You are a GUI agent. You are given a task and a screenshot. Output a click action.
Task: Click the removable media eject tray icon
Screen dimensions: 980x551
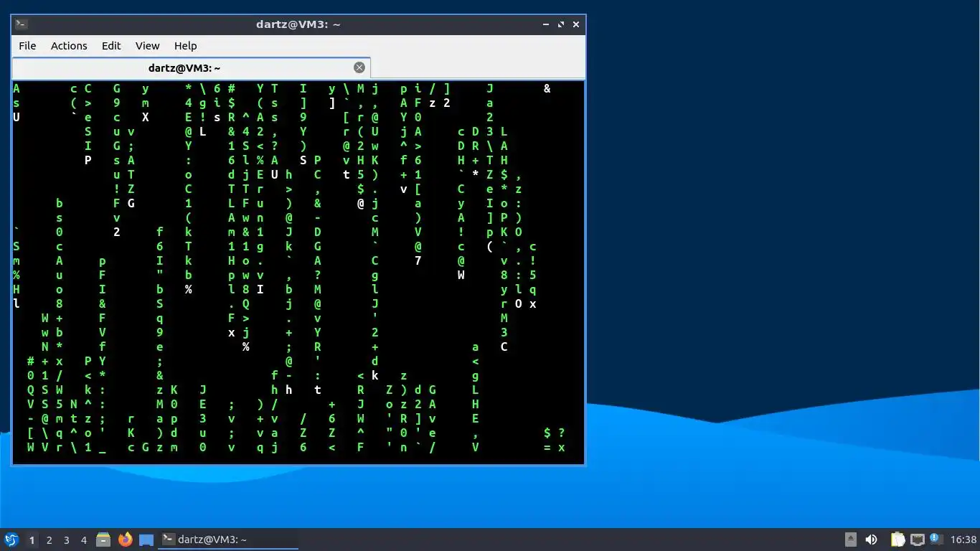851,540
